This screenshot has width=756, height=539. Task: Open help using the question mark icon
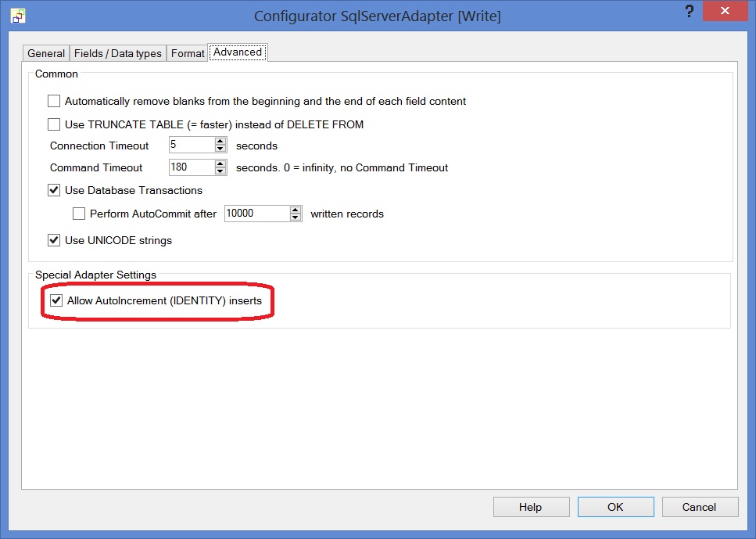tap(689, 11)
